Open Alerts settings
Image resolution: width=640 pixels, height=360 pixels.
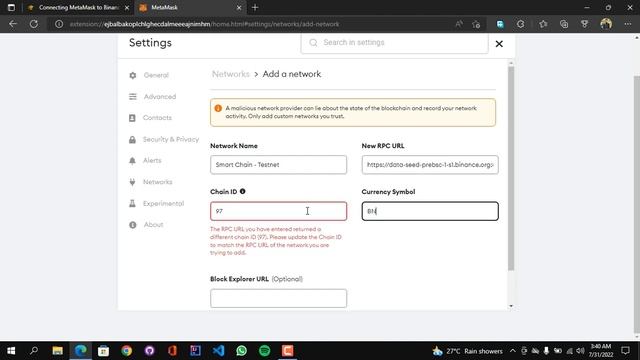pos(152,160)
